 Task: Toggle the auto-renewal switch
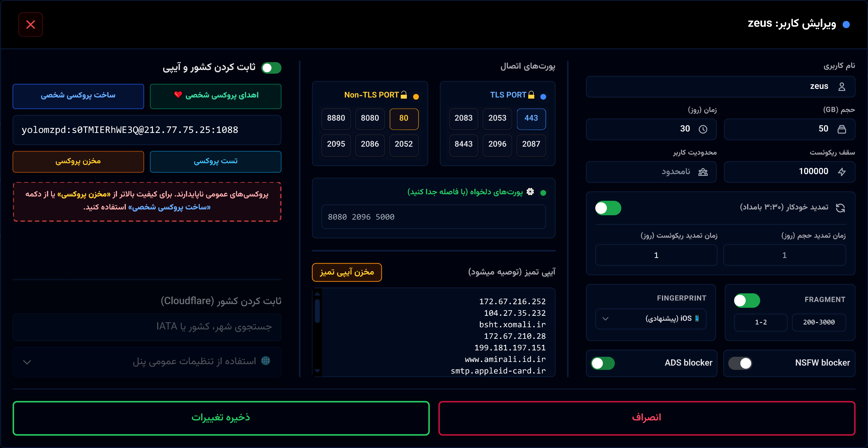(x=608, y=208)
